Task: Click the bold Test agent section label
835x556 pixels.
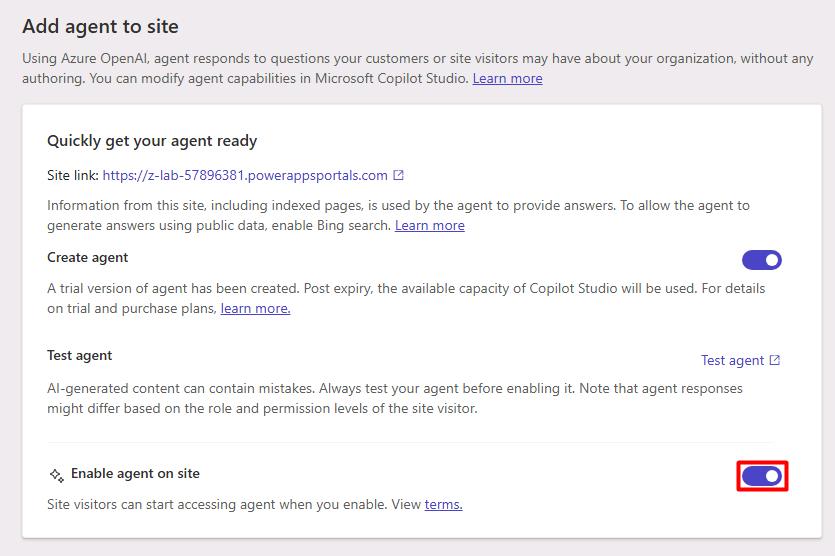Action: click(x=80, y=355)
